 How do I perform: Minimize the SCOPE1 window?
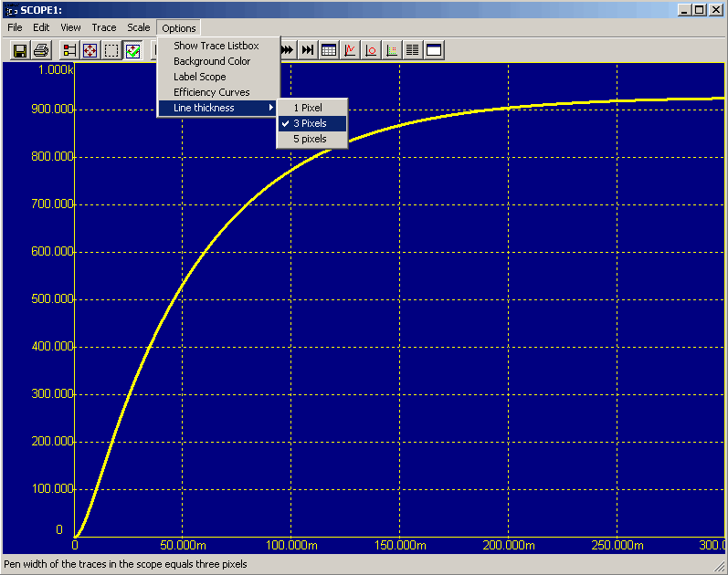click(683, 10)
